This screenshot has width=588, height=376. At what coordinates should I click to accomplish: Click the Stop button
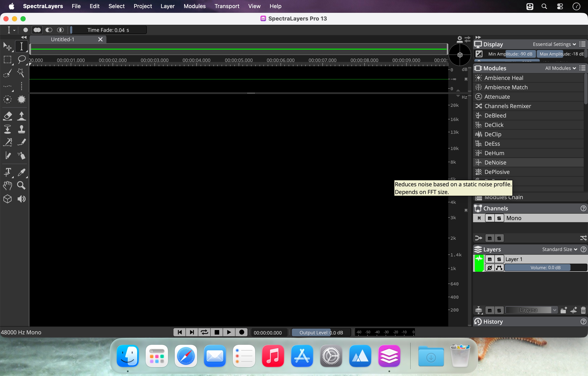coord(217,332)
